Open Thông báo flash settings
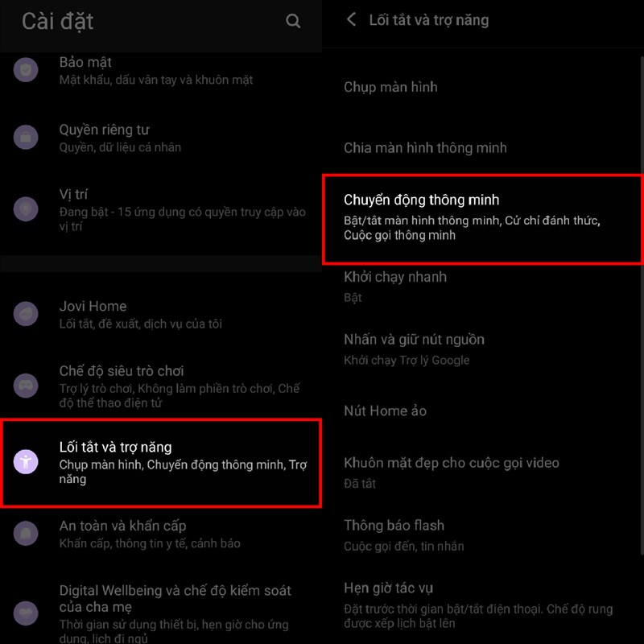Viewport: 644px width, 644px height. 481,535
